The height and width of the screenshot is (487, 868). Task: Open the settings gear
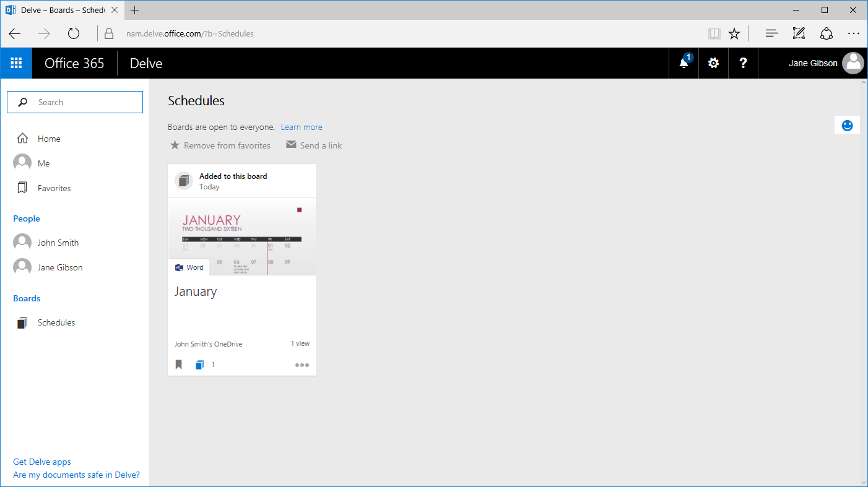pyautogui.click(x=714, y=63)
